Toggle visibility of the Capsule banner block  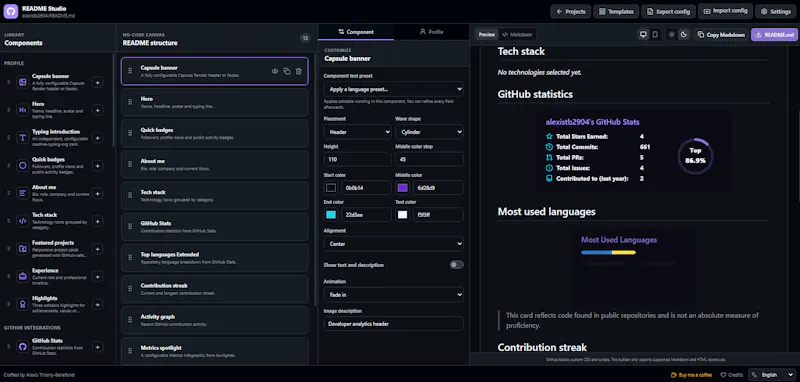coord(275,71)
